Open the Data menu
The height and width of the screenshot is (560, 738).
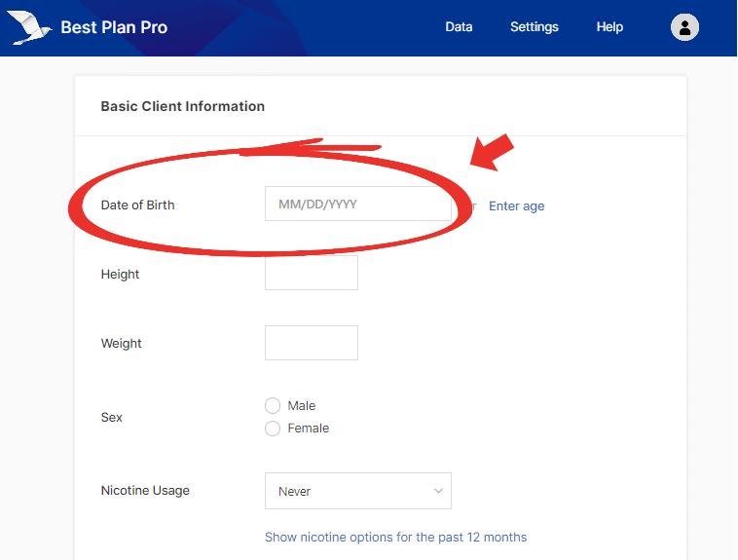pyautogui.click(x=459, y=27)
